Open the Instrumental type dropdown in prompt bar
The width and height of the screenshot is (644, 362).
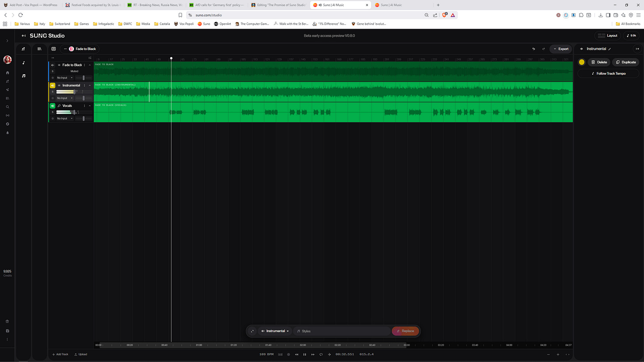point(275,331)
